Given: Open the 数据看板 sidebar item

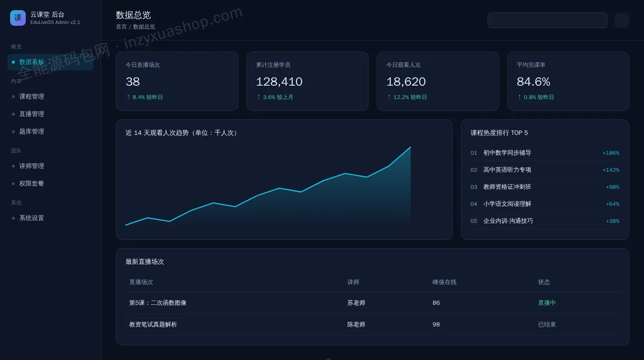Looking at the screenshot, I should click(x=50, y=62).
